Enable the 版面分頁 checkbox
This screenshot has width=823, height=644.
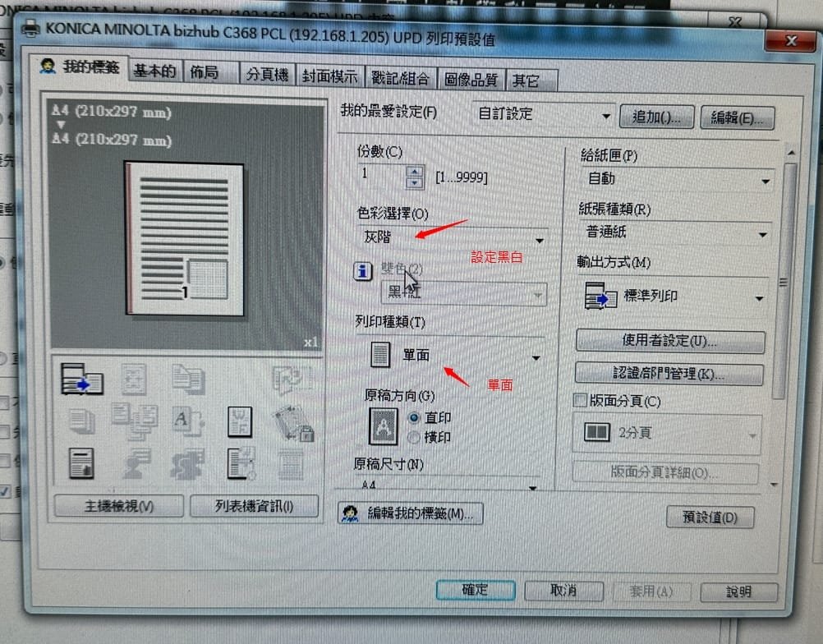point(580,401)
